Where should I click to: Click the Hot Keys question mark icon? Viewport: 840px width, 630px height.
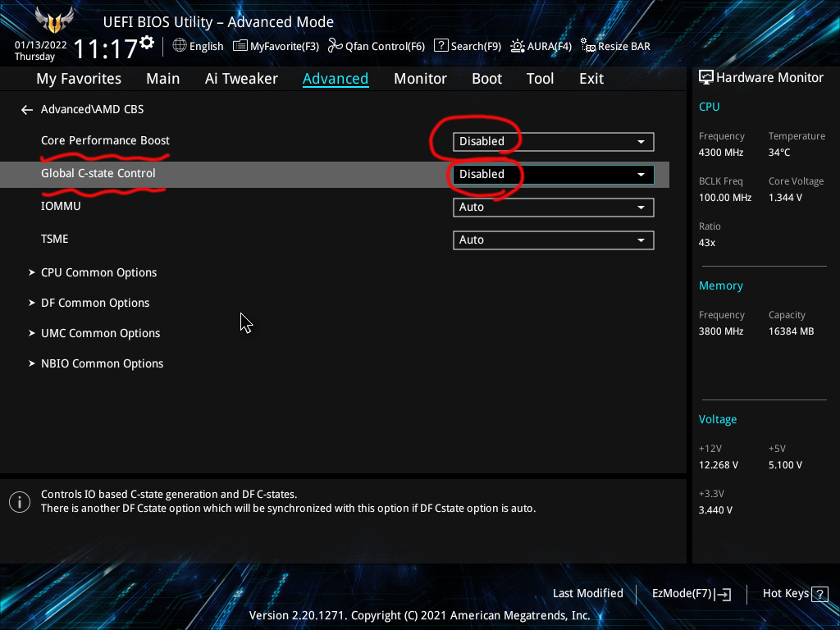pyautogui.click(x=819, y=594)
